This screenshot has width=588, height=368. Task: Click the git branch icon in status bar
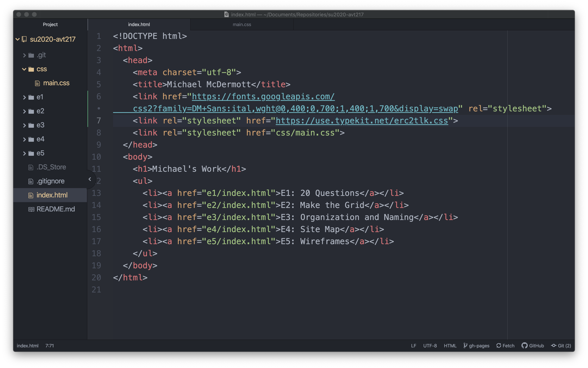point(465,345)
